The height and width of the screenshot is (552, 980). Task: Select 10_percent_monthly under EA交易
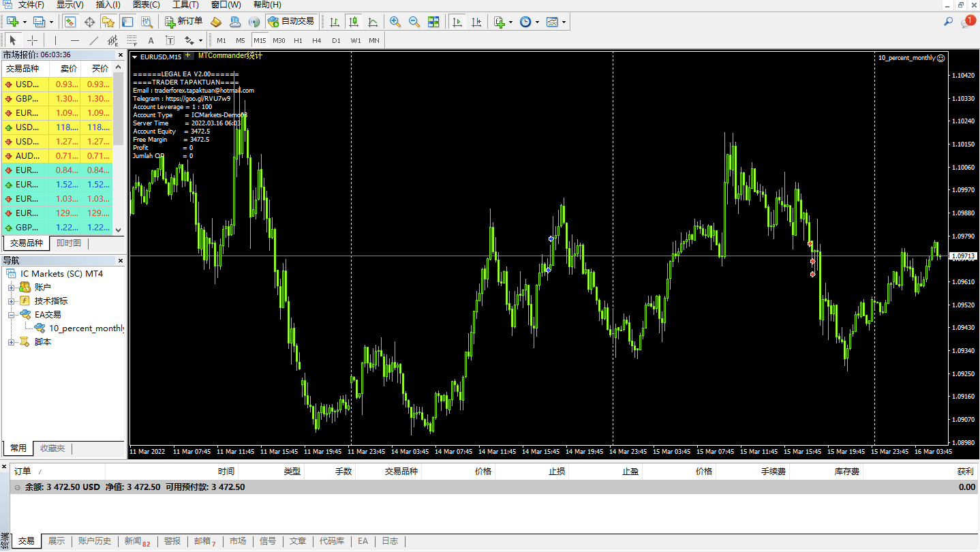point(85,328)
